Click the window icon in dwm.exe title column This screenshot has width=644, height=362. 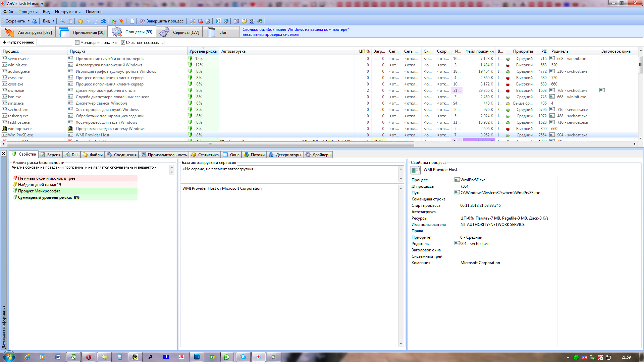coord(602,90)
